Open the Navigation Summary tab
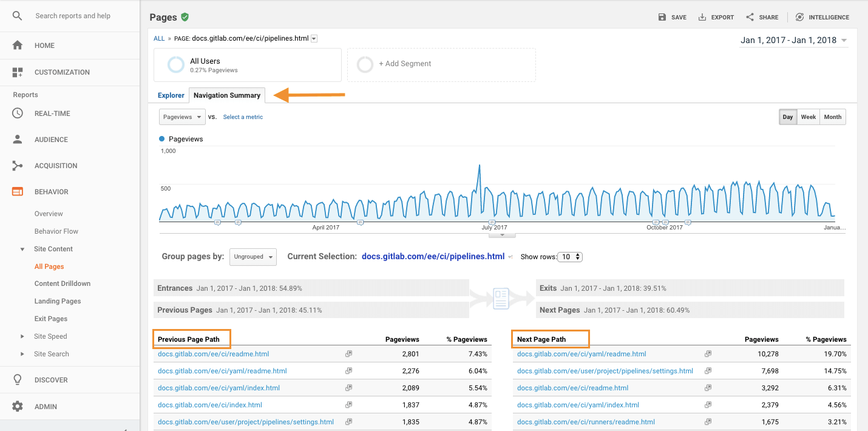The image size is (868, 431). [226, 95]
